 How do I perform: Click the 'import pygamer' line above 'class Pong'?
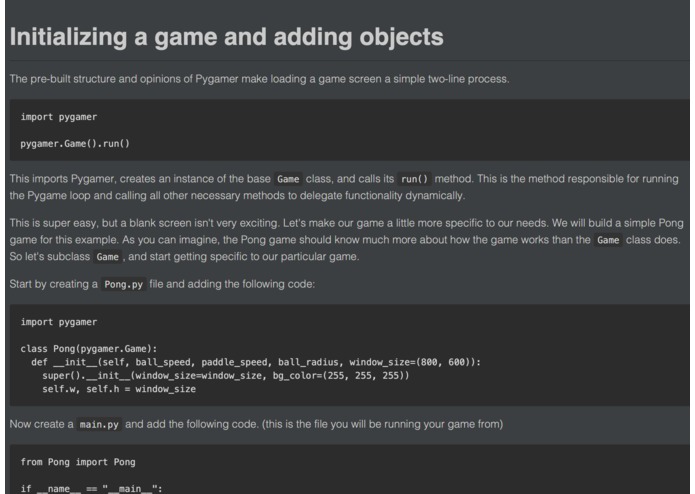[59, 322]
